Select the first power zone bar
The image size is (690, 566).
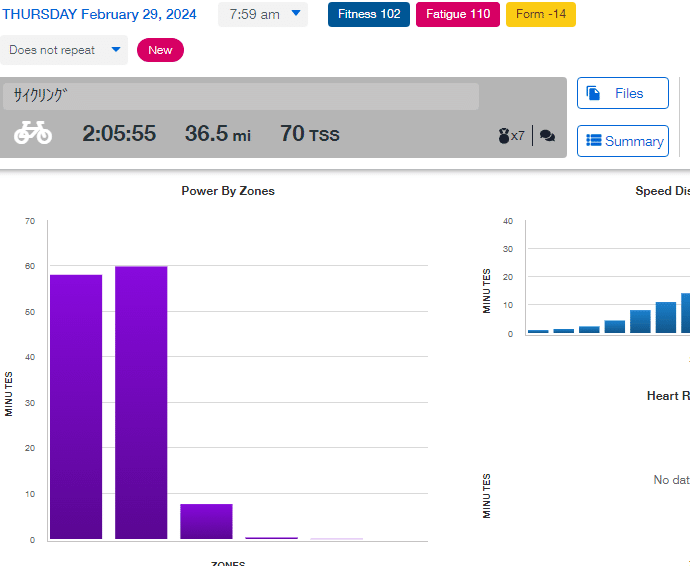(x=76, y=407)
